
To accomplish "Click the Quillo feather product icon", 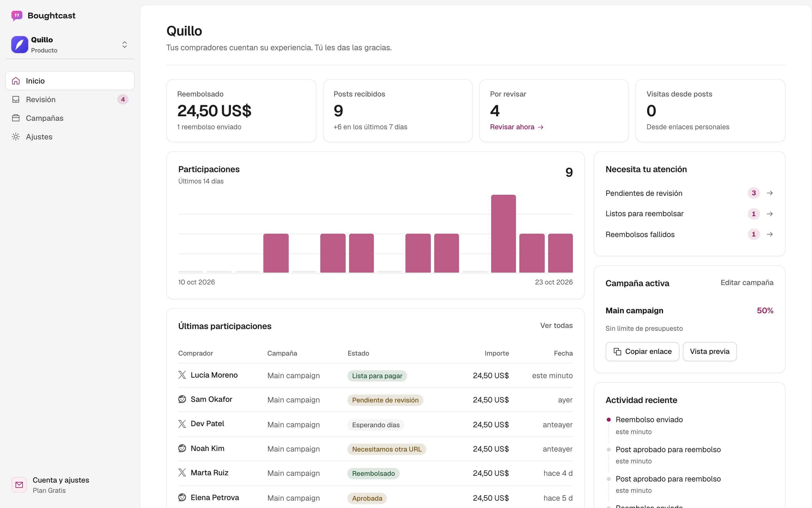I will pos(19,45).
